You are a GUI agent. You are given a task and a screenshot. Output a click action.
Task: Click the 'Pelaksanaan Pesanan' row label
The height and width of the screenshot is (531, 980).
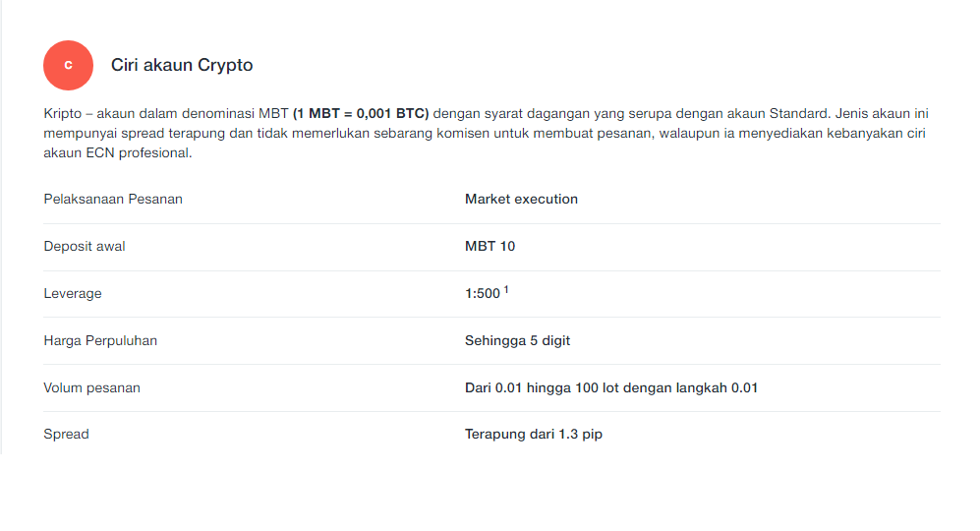[x=113, y=199]
